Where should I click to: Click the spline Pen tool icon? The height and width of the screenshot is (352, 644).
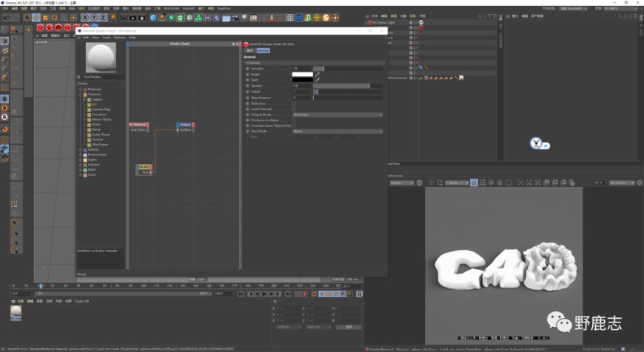[162, 18]
